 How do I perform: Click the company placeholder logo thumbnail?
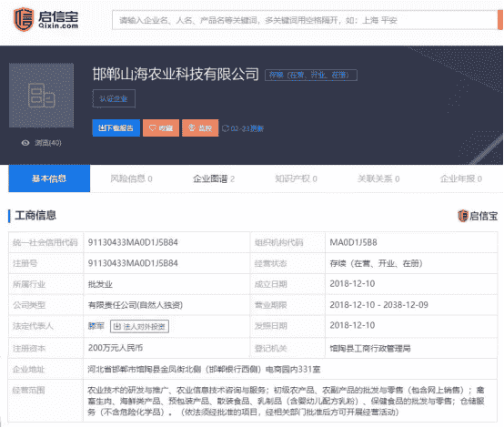click(42, 96)
